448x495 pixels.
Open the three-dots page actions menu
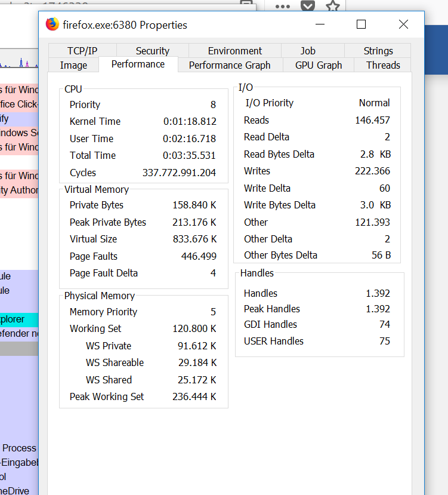[x=282, y=6]
